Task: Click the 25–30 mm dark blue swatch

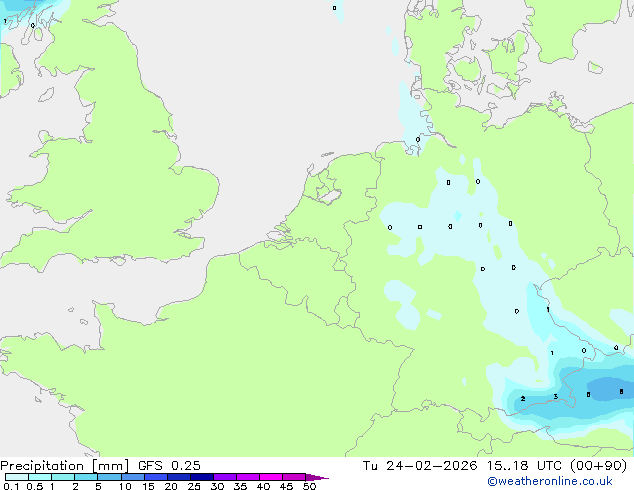Action: (202, 477)
